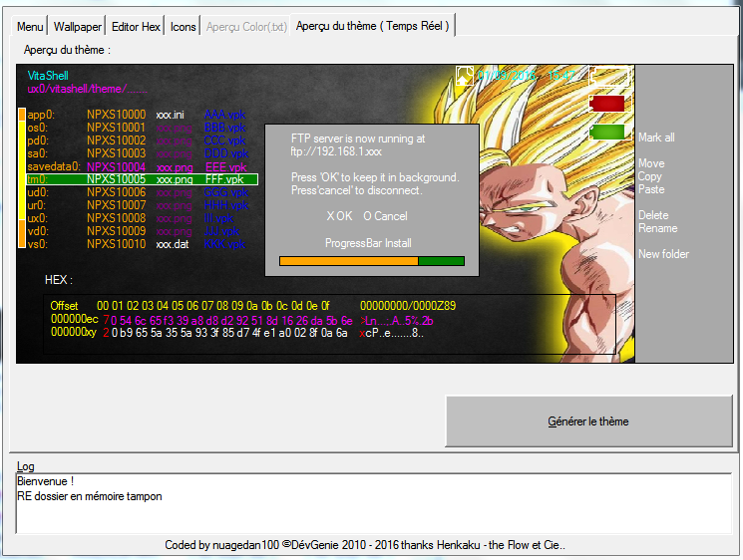This screenshot has height=560, width=743.
Task: Select the os0: folder entry
Action: pyautogui.click(x=38, y=128)
